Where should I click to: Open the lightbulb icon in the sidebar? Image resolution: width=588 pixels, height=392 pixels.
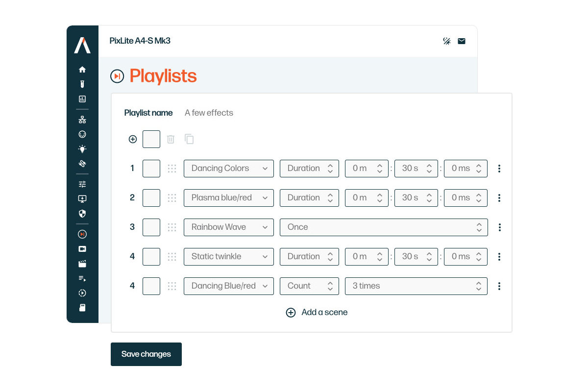pos(82,149)
